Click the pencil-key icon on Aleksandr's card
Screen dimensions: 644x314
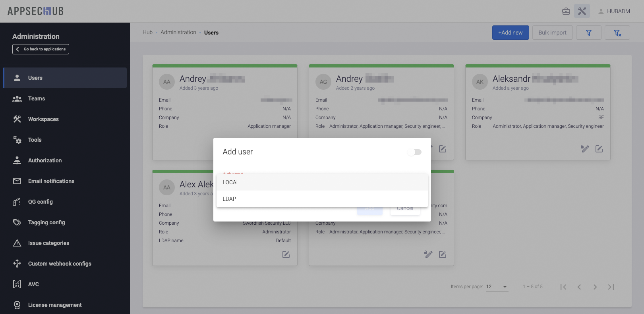tap(585, 149)
